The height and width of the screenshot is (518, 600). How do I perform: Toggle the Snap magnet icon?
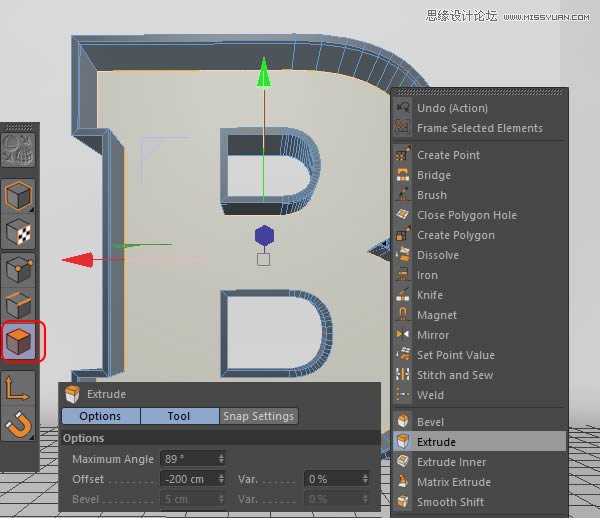20,427
